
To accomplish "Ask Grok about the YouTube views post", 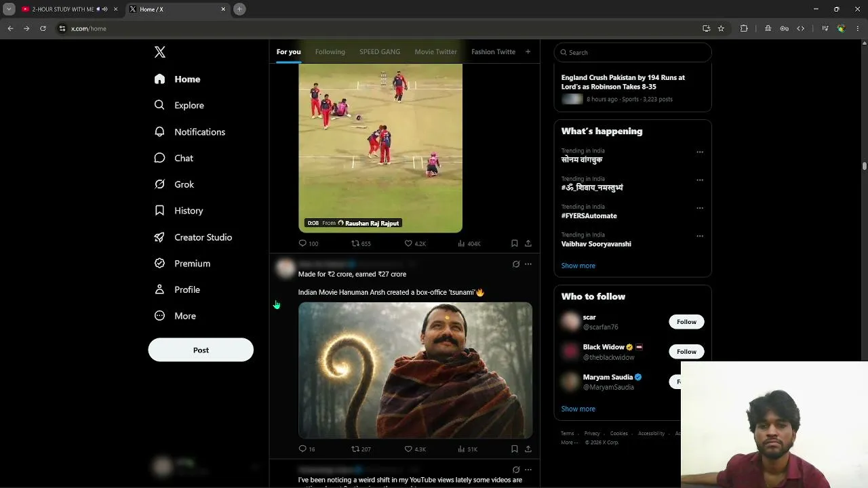I will 516,470.
